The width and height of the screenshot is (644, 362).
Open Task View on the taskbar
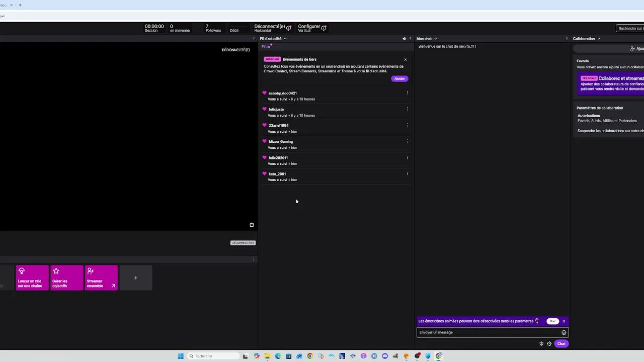tap(246, 356)
